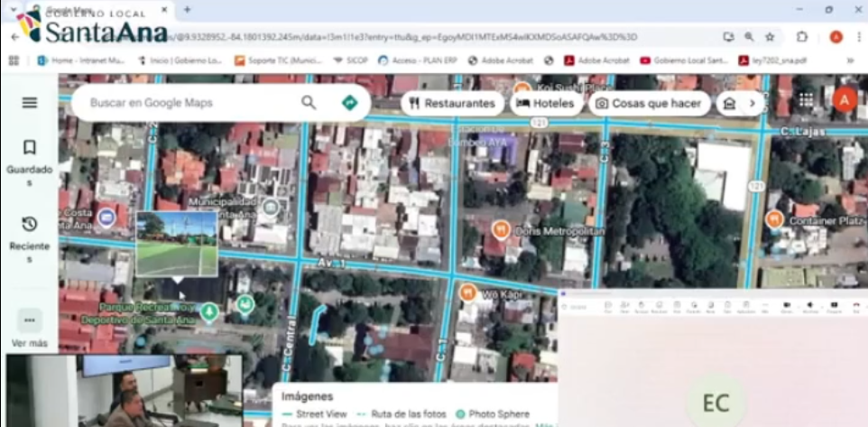Viewport: 868px width, 427px height.
Task: Open the Google Maps hamburger menu
Action: 30,102
